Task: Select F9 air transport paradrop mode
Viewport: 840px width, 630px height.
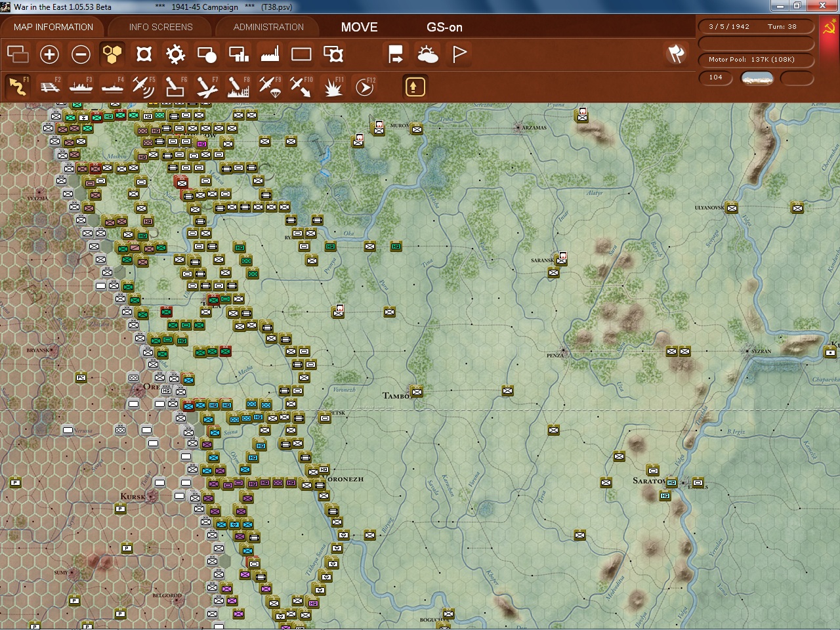Action: pyautogui.click(x=270, y=86)
